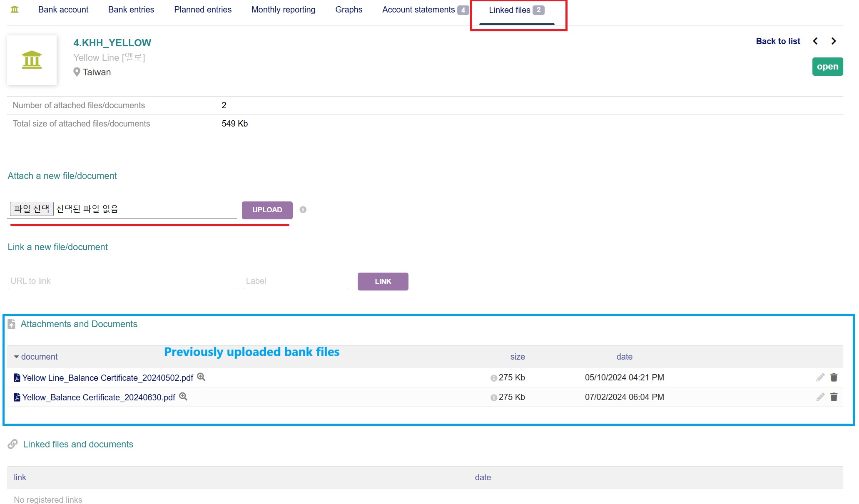Delete the 20240630 certificate file
The image size is (859, 504).
(x=834, y=397)
